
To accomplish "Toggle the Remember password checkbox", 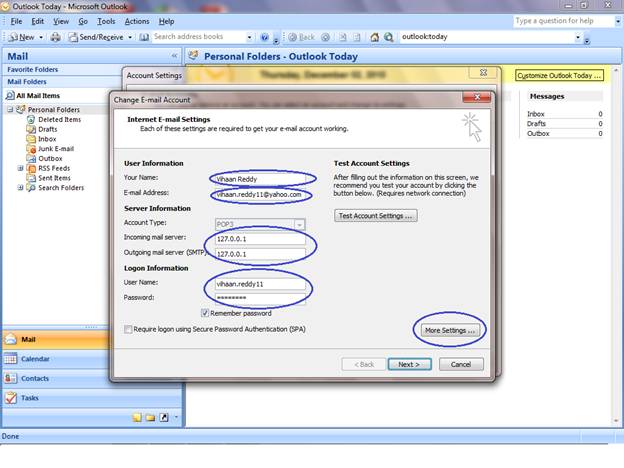I will point(205,313).
